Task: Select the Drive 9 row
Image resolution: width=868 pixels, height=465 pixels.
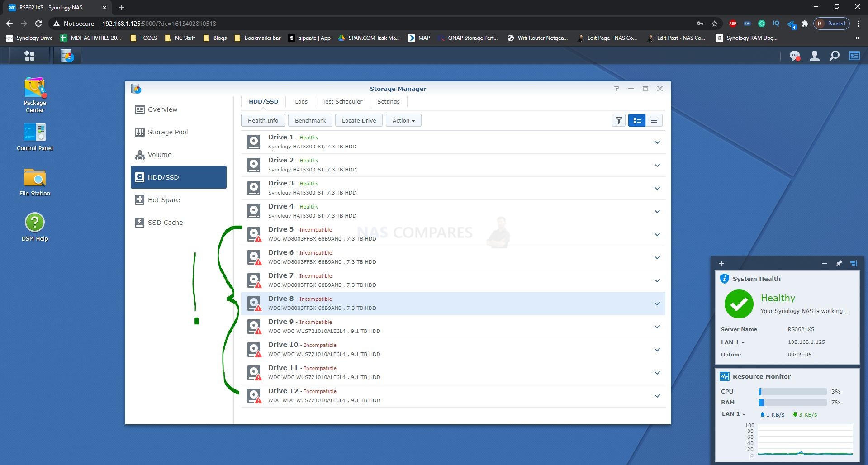Action: click(x=453, y=327)
